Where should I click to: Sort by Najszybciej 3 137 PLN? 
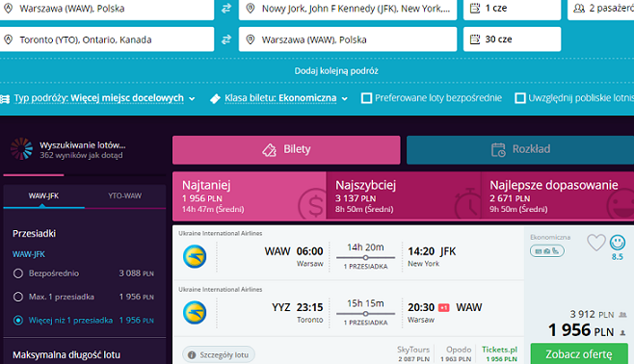click(x=403, y=195)
